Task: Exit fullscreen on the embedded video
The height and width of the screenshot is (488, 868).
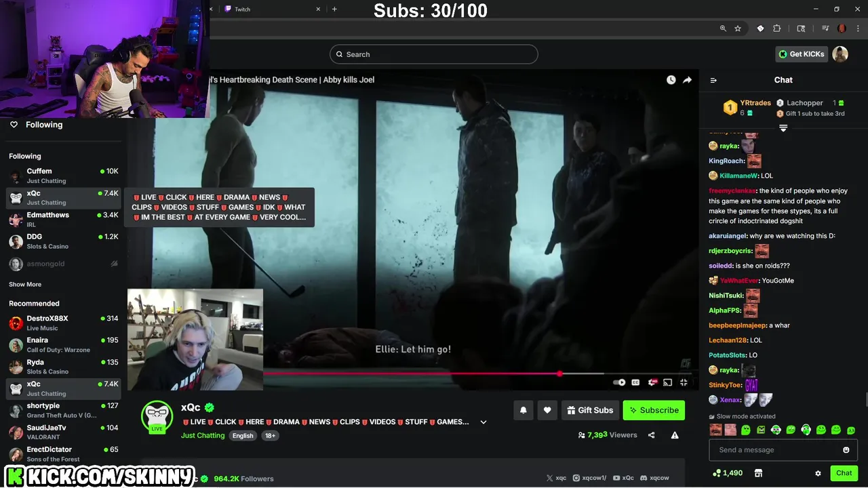Action: coord(684,382)
